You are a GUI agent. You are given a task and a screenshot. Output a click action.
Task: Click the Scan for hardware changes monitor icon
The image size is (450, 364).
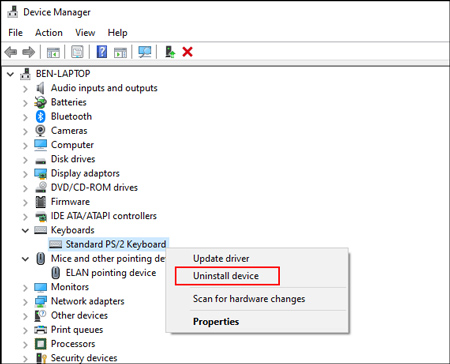pos(145,52)
